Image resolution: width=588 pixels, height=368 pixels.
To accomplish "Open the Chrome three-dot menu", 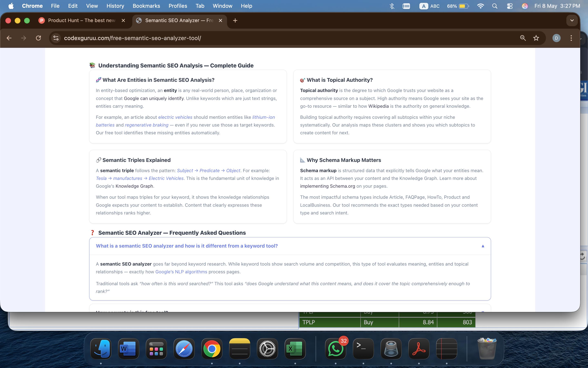I will (571, 38).
